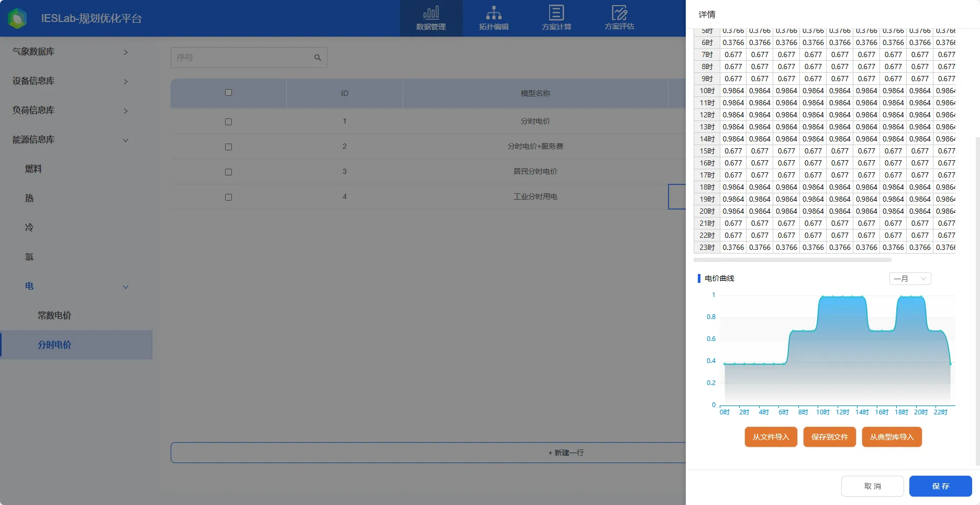Click 从典型库导入 button
This screenshot has width=980, height=505.
892,437
